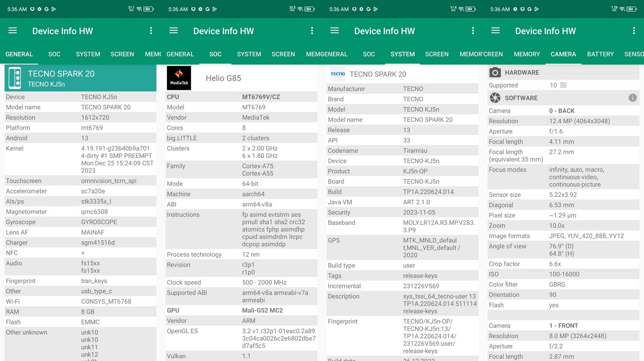Select the Color filter GBRG row
This screenshot has height=361, width=644.
[x=563, y=284]
